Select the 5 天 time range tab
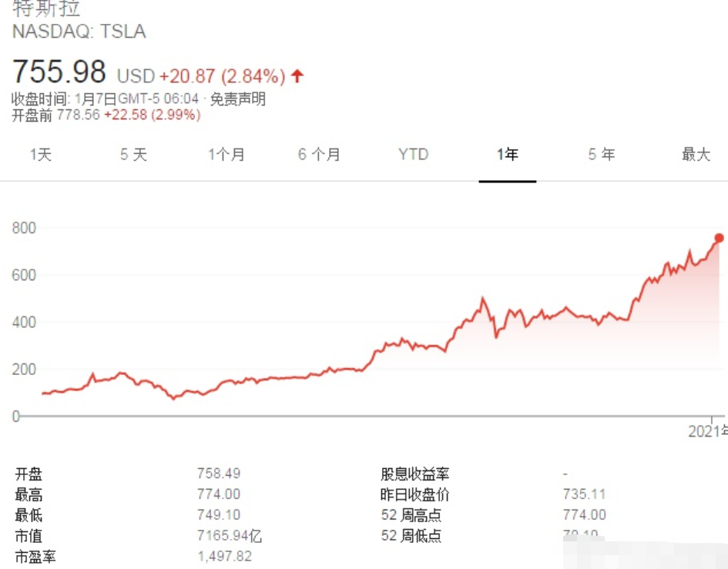 pos(133,155)
